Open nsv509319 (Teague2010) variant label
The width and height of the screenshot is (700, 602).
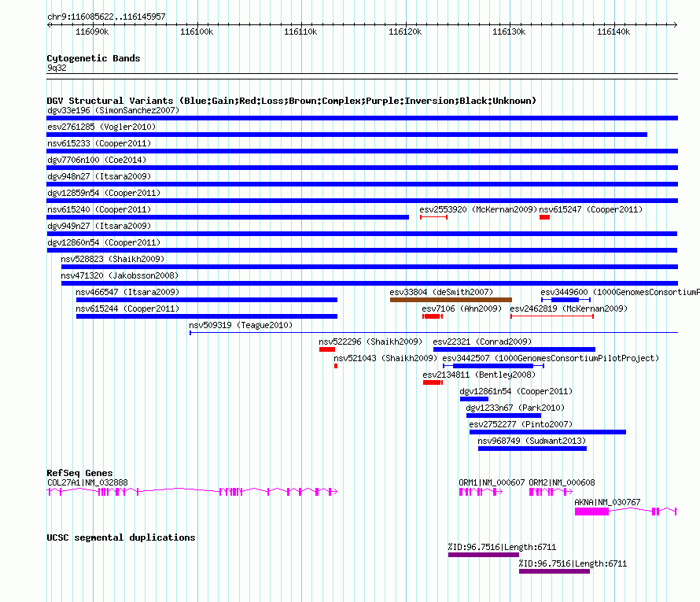pyautogui.click(x=241, y=325)
